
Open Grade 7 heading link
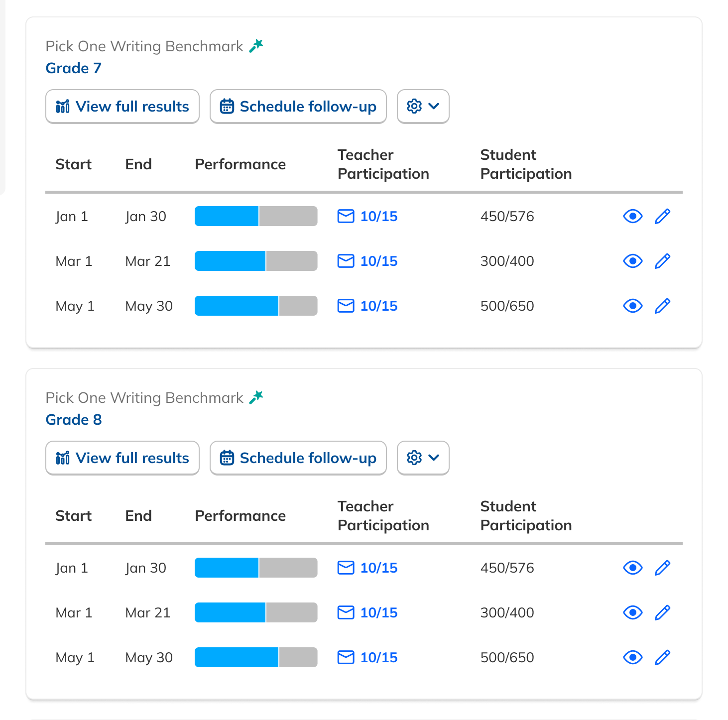pos(74,68)
